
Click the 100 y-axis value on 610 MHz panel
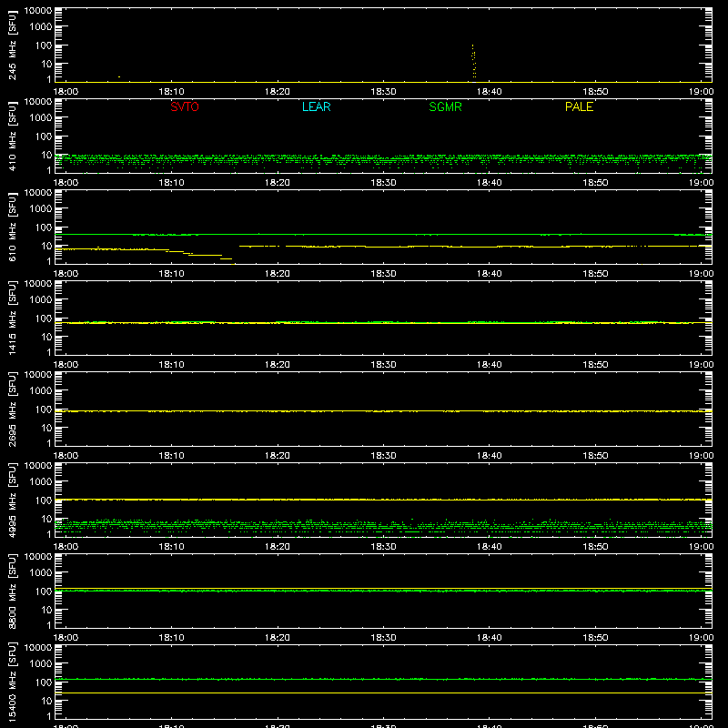tap(44, 227)
